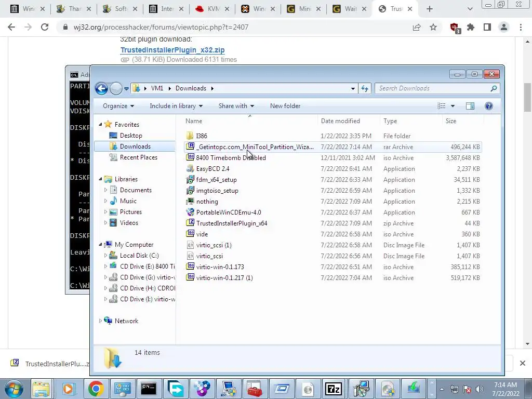
Task: Open recent locations dropdown arrow
Action: [126, 88]
